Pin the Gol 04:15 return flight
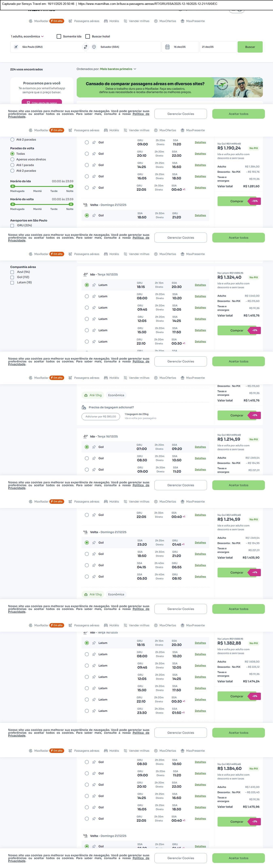The height and width of the screenshot is (868, 273). click(x=94, y=565)
